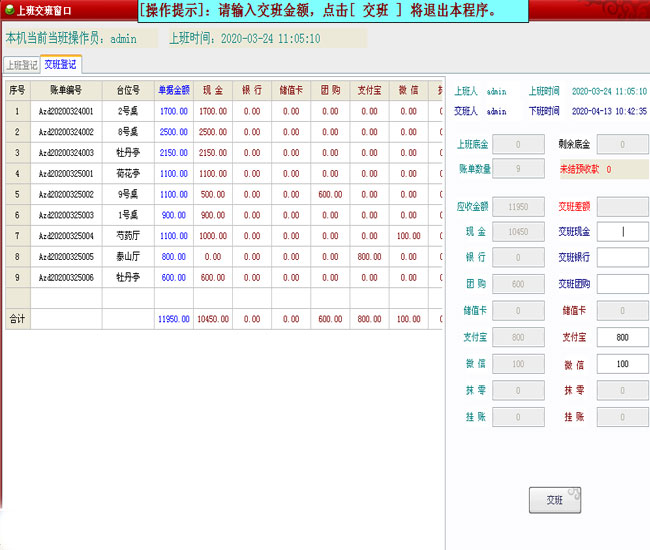The image size is (650, 550).
Task: Focus the 交班现金 input field
Action: click(623, 232)
